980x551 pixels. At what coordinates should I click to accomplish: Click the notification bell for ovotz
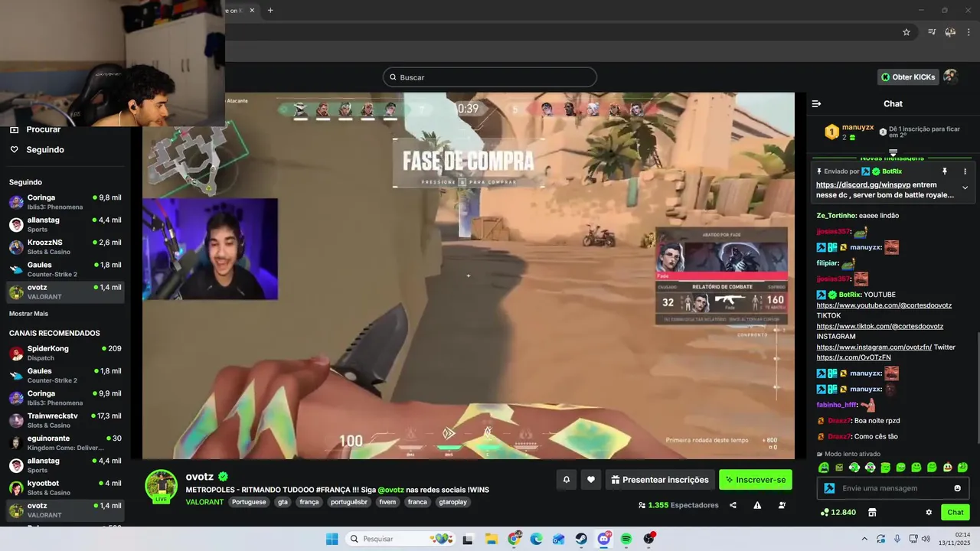[567, 480]
